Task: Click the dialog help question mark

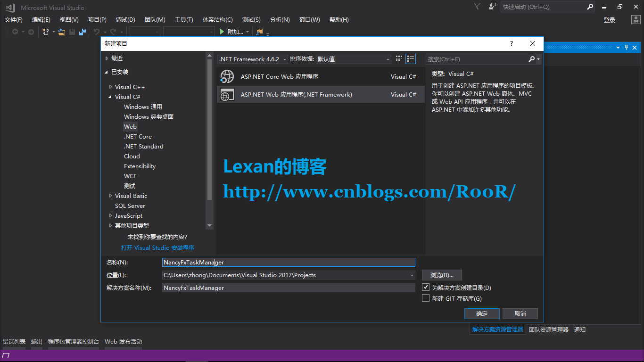Action: tap(512, 43)
